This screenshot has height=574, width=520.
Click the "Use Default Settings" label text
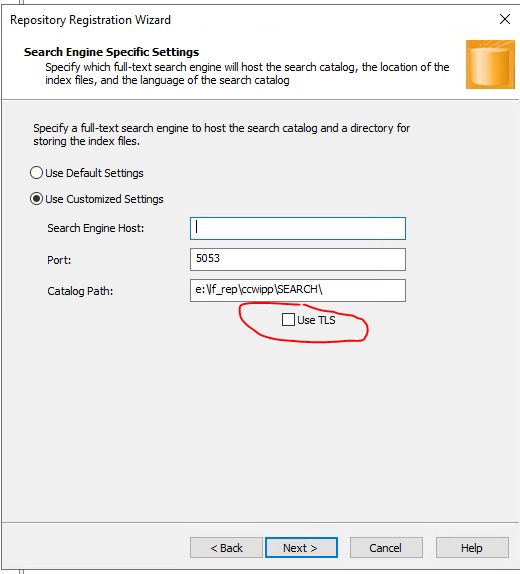pos(94,173)
